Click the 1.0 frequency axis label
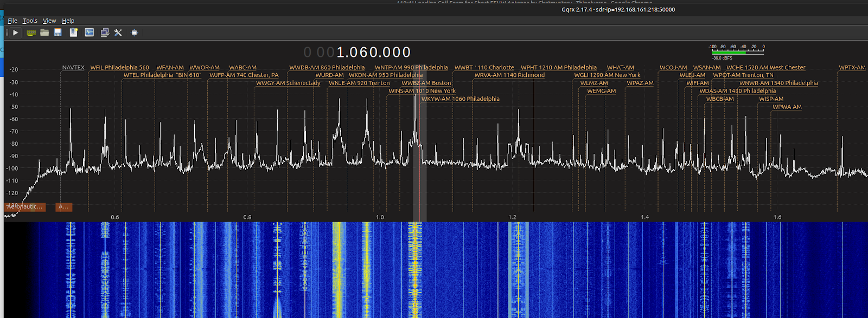Image resolution: width=868 pixels, height=318 pixels. (x=380, y=217)
